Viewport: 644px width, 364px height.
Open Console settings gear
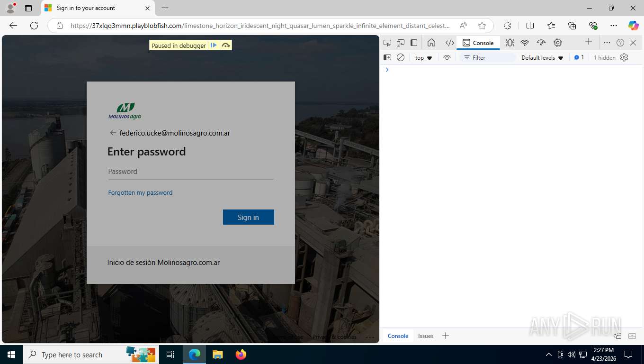pyautogui.click(x=624, y=57)
